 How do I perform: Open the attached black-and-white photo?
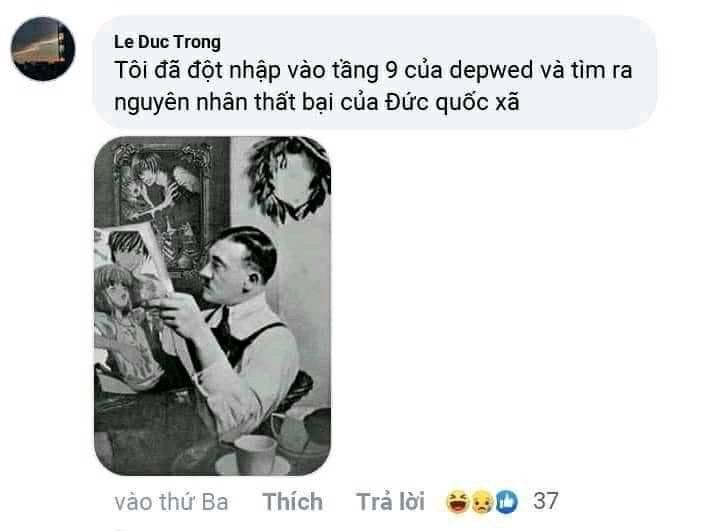pos(212,306)
